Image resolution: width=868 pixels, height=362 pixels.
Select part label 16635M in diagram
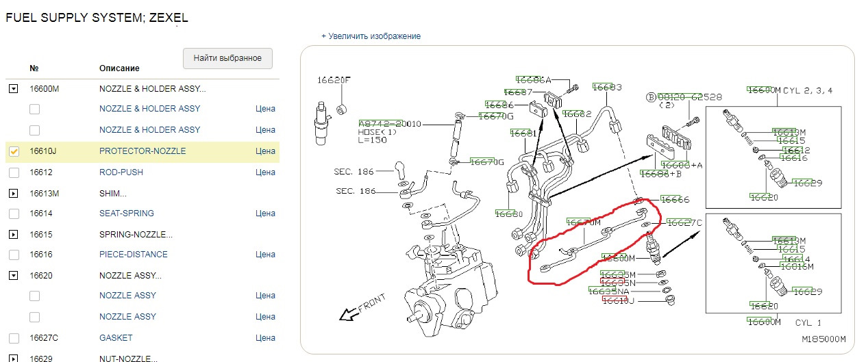click(618, 274)
